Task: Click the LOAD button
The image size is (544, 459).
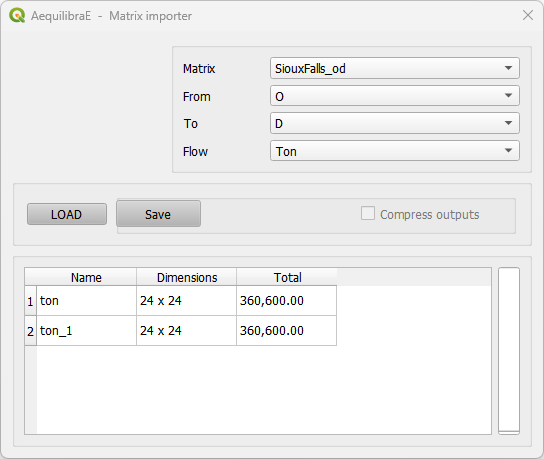Action: pos(67,214)
